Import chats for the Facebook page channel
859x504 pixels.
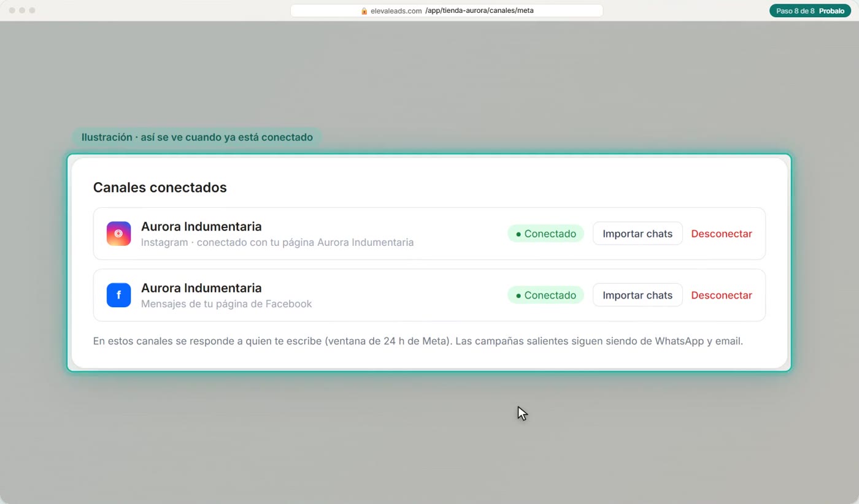(x=638, y=295)
